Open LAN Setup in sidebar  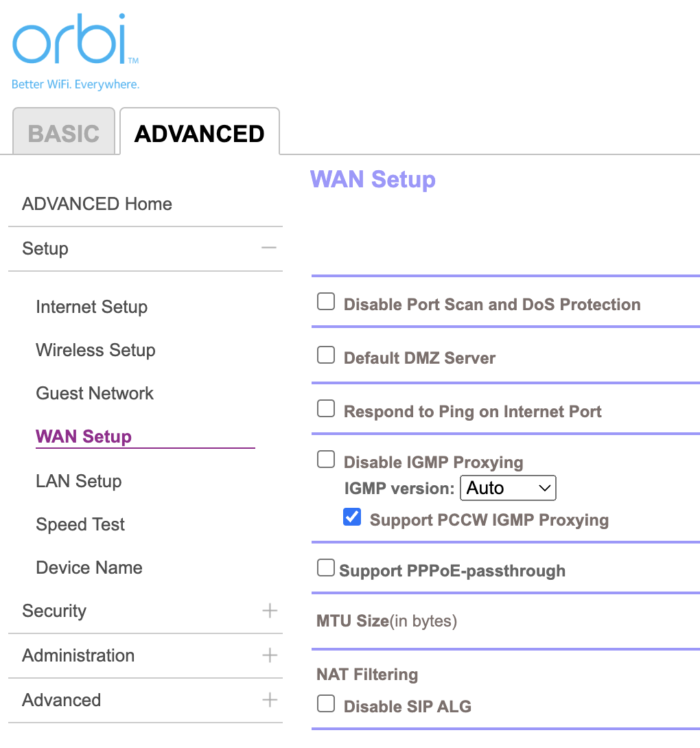79,481
